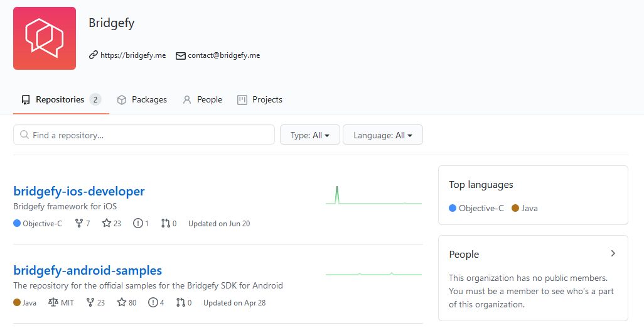
Task: Open the bridgefy-ios-developer repository link
Action: point(79,191)
